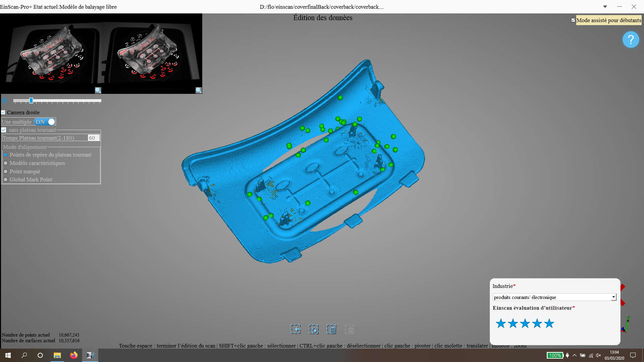This screenshot has width=644, height=362.
Task: Click the power plug tray icon
Action: tap(567, 355)
